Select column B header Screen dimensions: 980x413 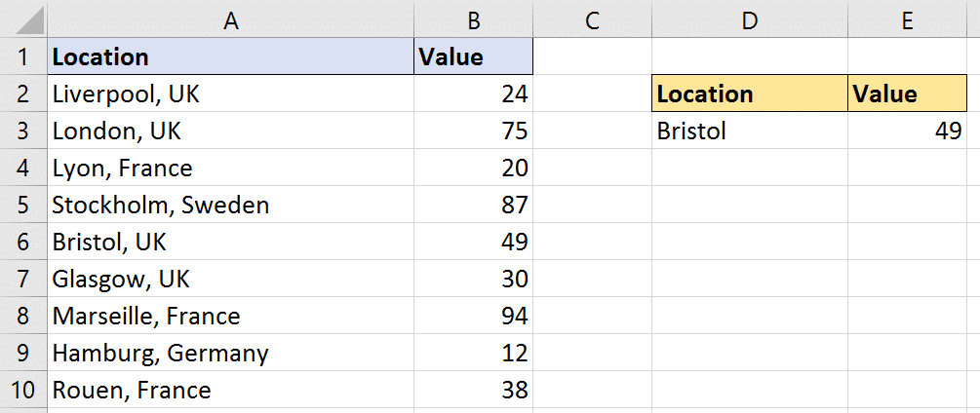[474, 20]
